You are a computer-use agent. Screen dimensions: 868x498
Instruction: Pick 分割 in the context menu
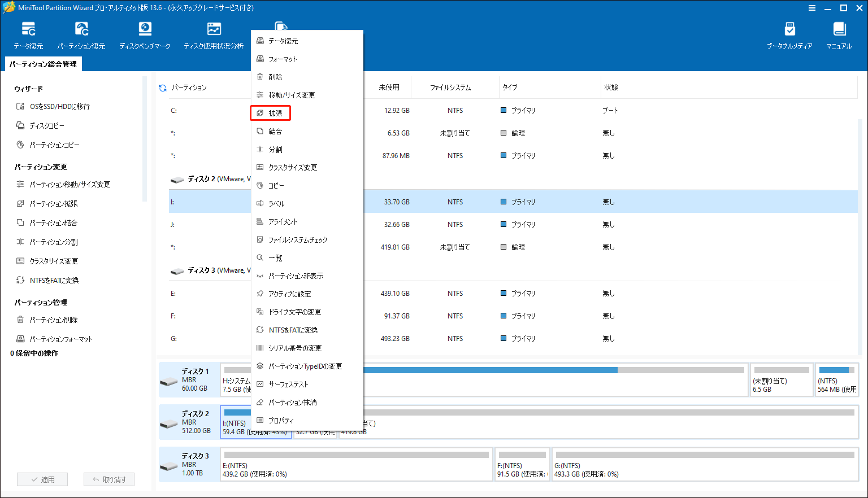[x=307, y=149]
